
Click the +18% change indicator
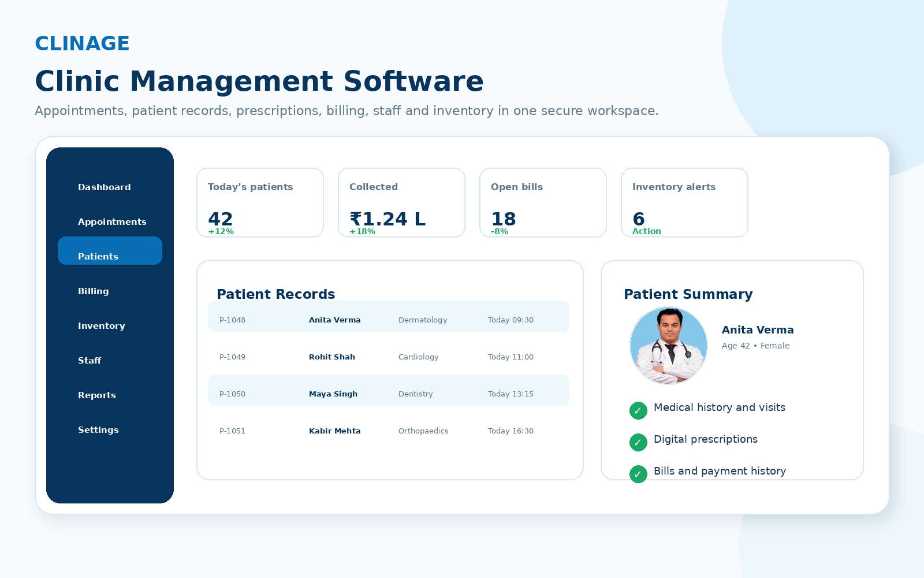362,231
